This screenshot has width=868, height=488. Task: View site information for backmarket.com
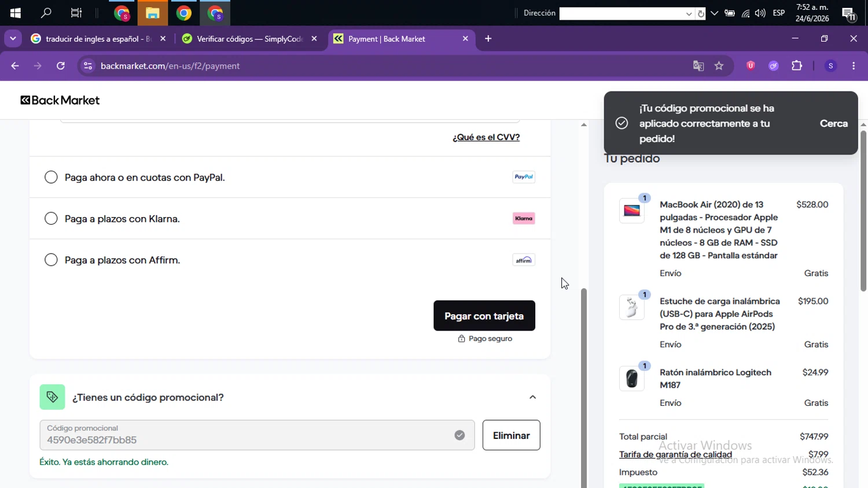(88, 66)
